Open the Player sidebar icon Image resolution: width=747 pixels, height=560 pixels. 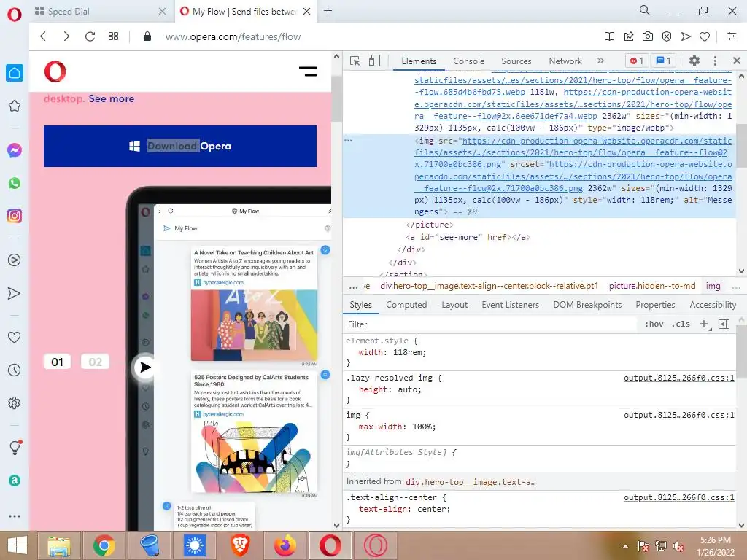pyautogui.click(x=15, y=260)
